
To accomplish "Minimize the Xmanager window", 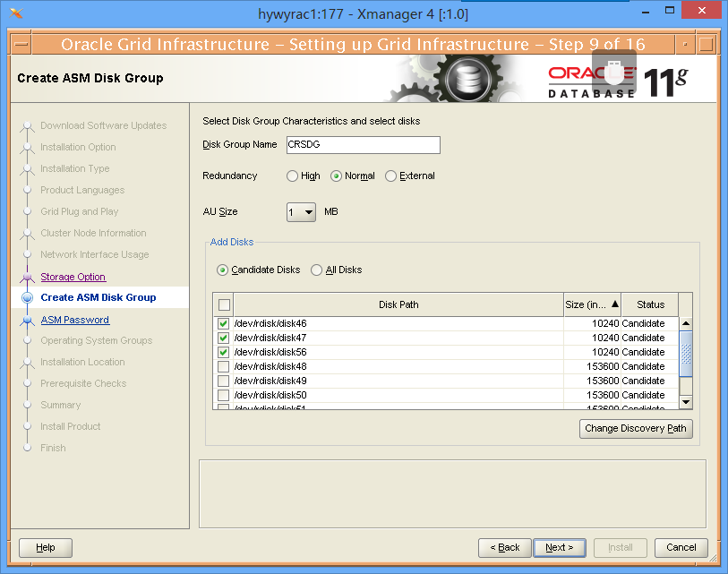I will pyautogui.click(x=646, y=13).
